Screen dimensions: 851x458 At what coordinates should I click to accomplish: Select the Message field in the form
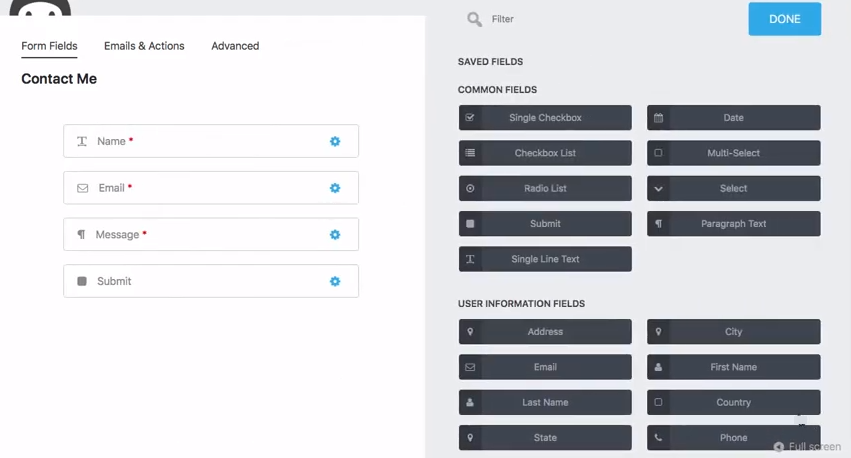pos(200,235)
